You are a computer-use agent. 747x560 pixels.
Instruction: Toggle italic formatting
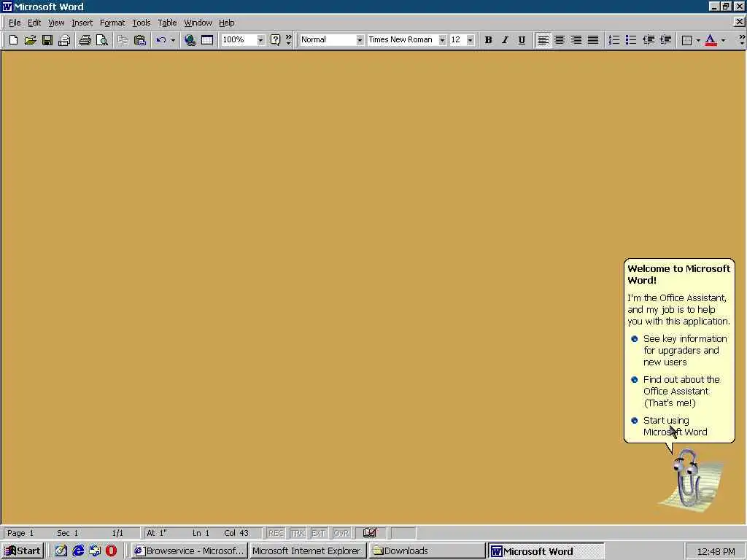tap(505, 40)
